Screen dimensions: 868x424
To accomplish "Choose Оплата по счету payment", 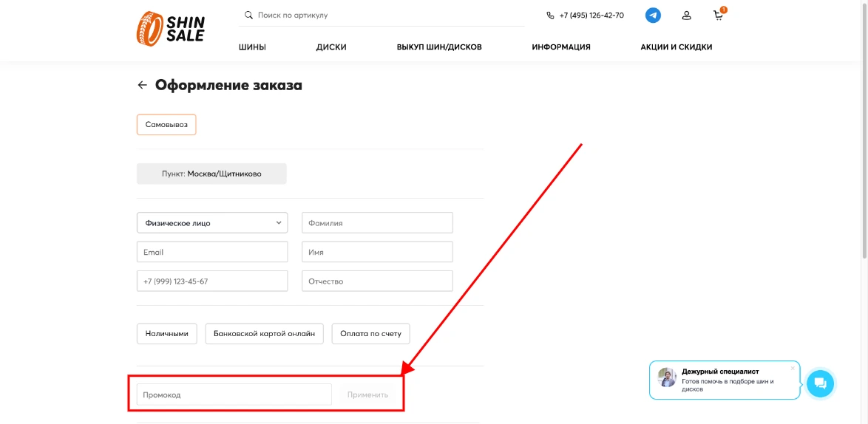I will (371, 334).
